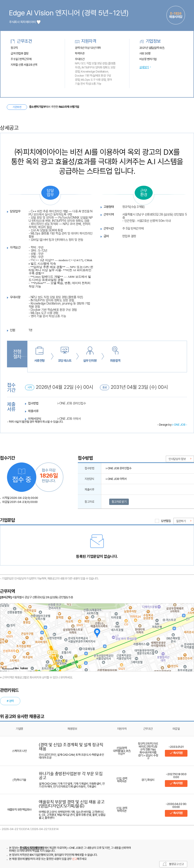Click the D-1826 채용시마감 badge
This screenshot has width=194, height=868.
[x=176, y=15]
